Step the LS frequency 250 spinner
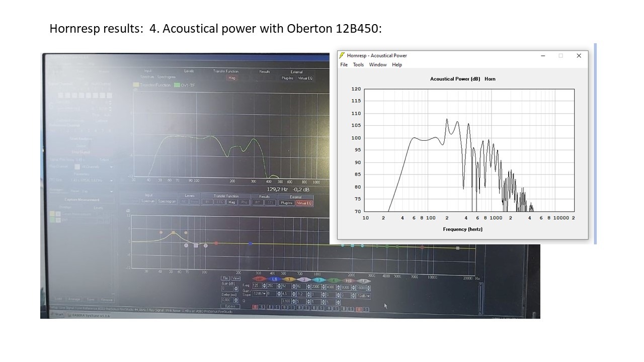This screenshot has height=362, width=644. point(279,286)
